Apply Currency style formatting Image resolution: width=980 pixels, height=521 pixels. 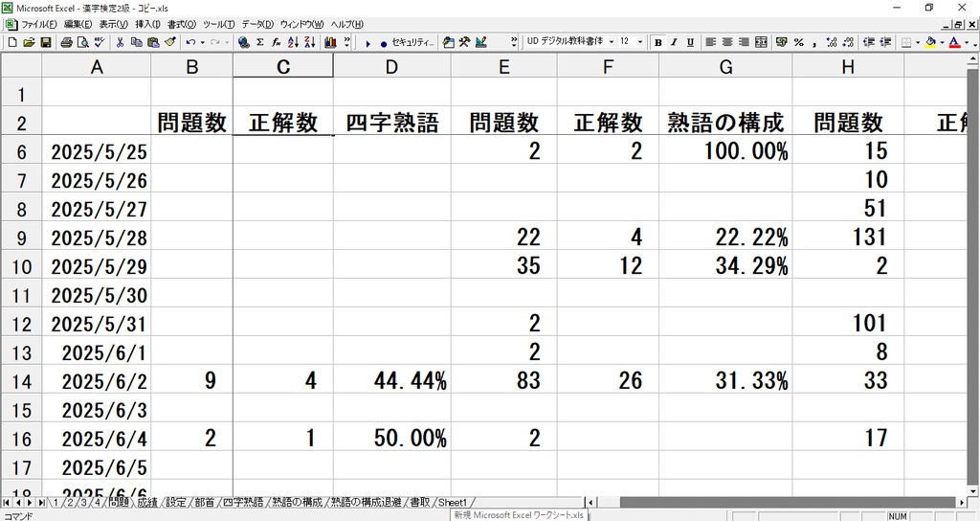point(781,42)
